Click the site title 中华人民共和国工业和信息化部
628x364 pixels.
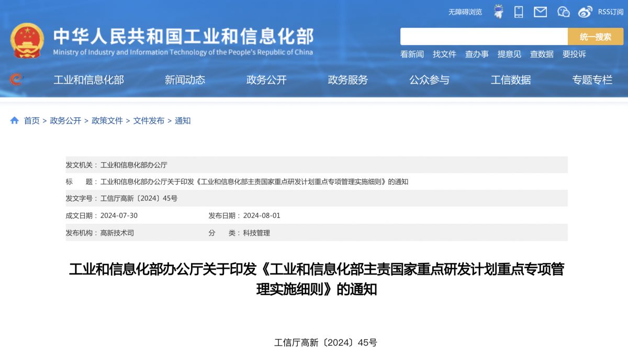(x=183, y=36)
